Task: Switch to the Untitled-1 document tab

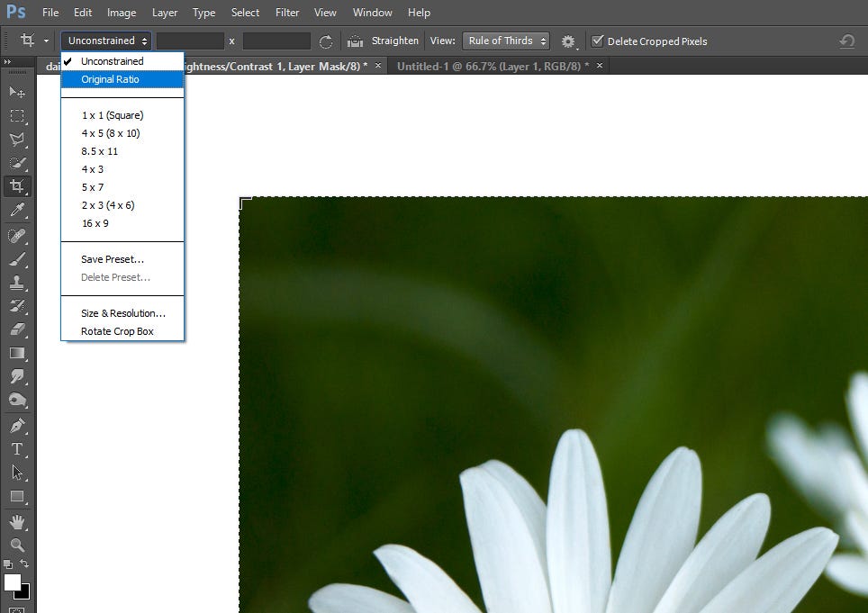Action: 493,67
